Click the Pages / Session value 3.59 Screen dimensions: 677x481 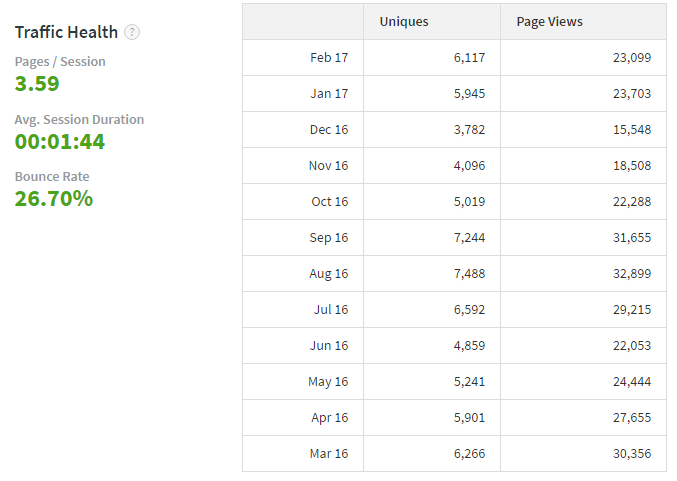coord(37,84)
